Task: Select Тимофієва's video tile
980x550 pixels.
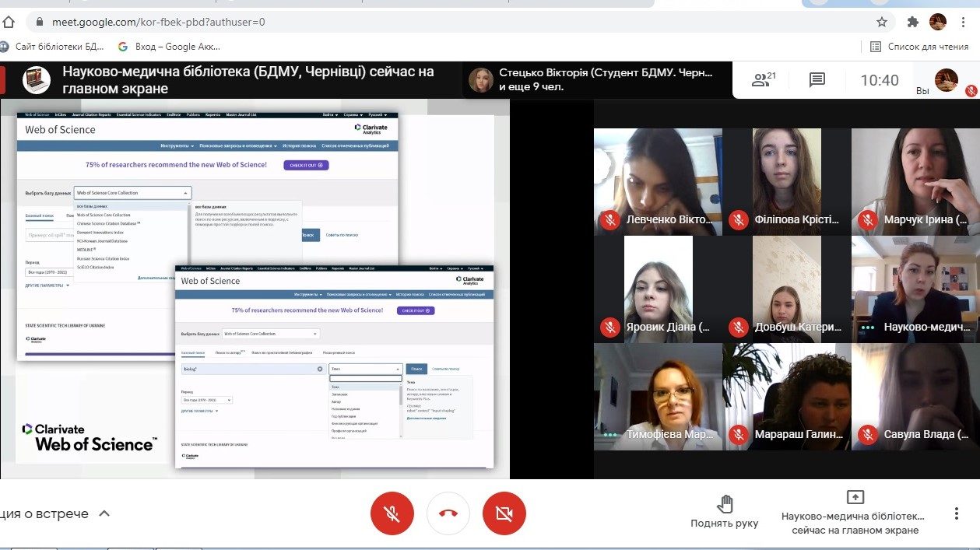Action: [x=659, y=397]
